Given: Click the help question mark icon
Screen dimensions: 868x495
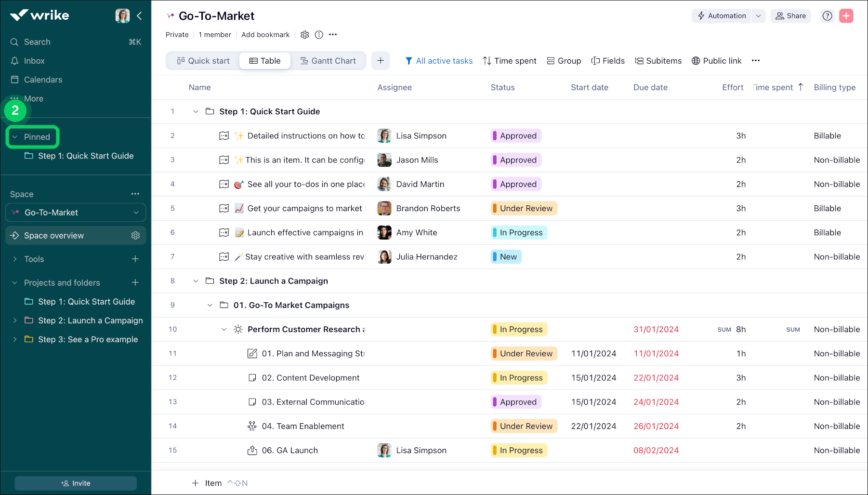Looking at the screenshot, I should (827, 16).
